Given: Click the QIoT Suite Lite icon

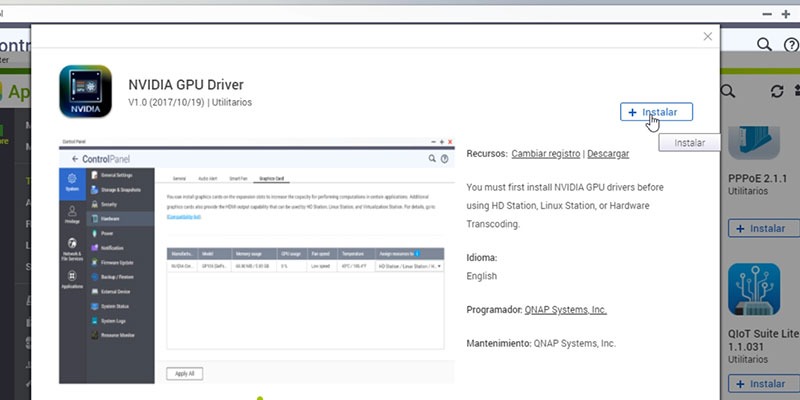Looking at the screenshot, I should pyautogui.click(x=754, y=289).
